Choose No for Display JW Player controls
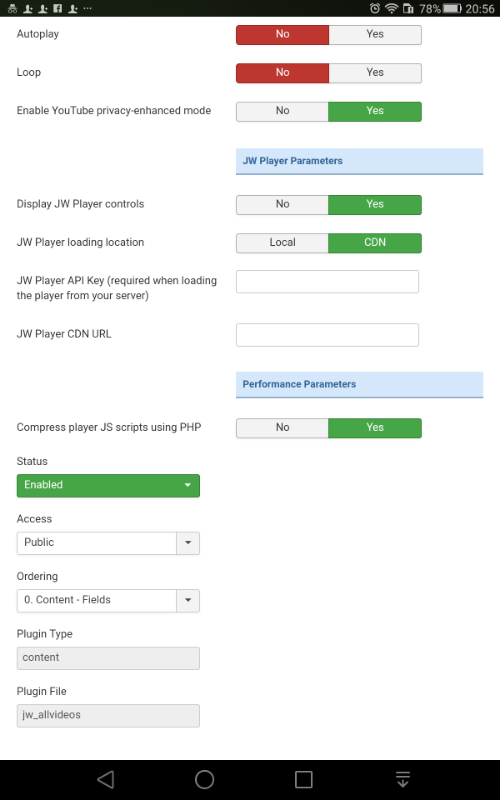Screen dimensions: 500x800 coord(282,205)
